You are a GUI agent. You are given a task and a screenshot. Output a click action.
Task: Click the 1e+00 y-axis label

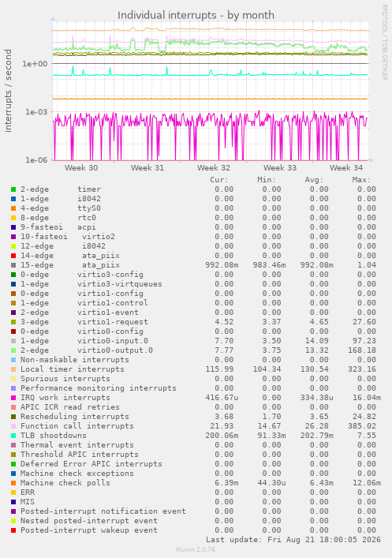coord(35,64)
